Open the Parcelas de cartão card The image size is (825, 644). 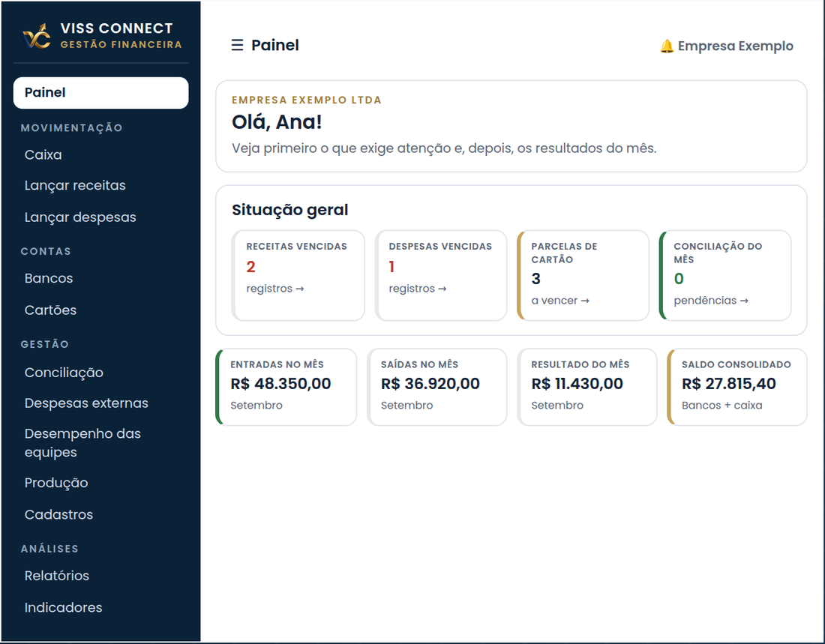[583, 275]
